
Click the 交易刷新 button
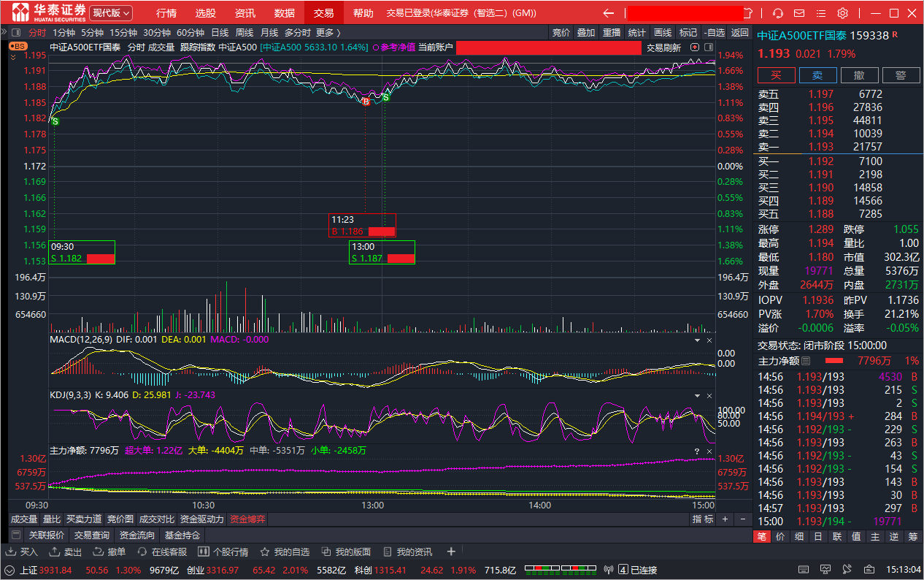point(663,47)
